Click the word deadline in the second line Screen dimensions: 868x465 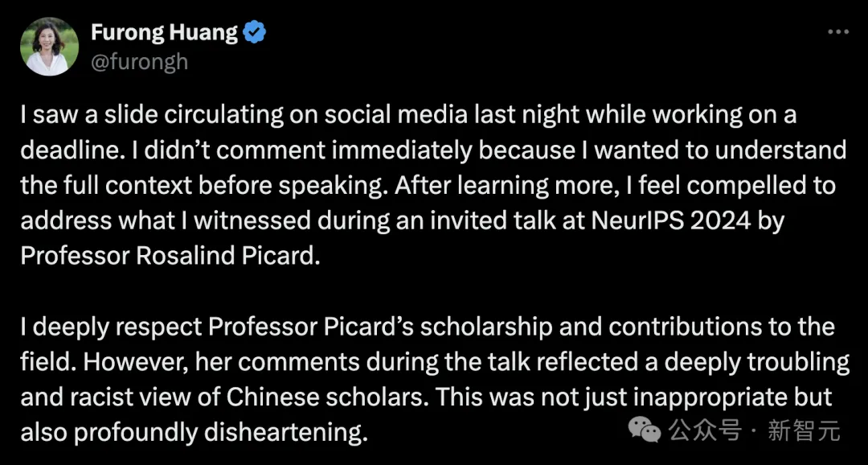(x=60, y=150)
